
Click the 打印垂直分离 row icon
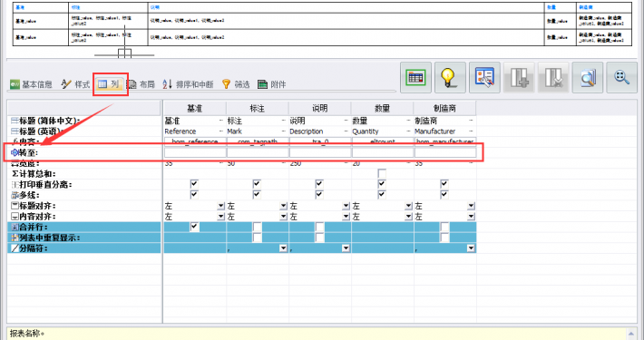pyautogui.click(x=15, y=185)
